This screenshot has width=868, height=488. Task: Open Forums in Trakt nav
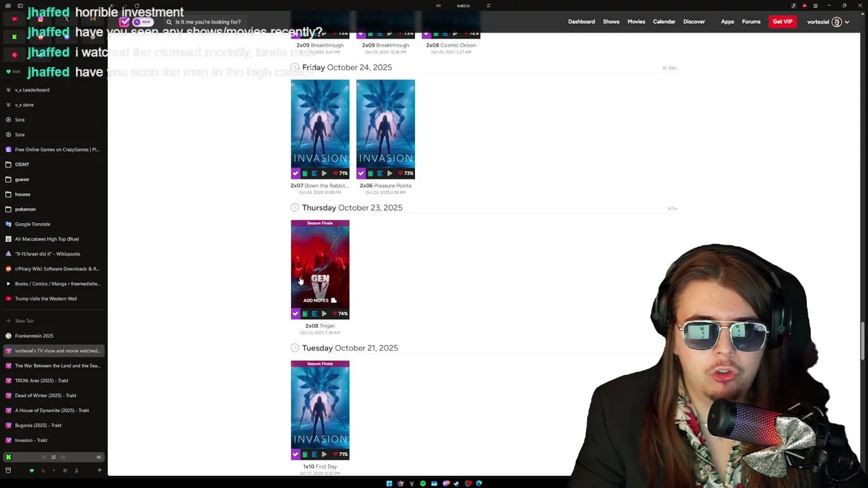[x=751, y=22]
